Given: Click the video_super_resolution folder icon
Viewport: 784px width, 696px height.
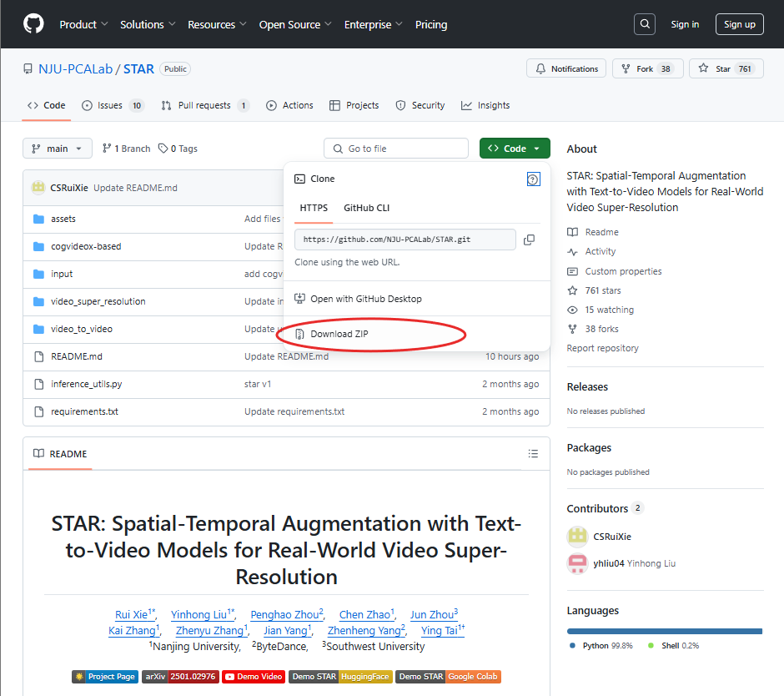Looking at the screenshot, I should (38, 301).
